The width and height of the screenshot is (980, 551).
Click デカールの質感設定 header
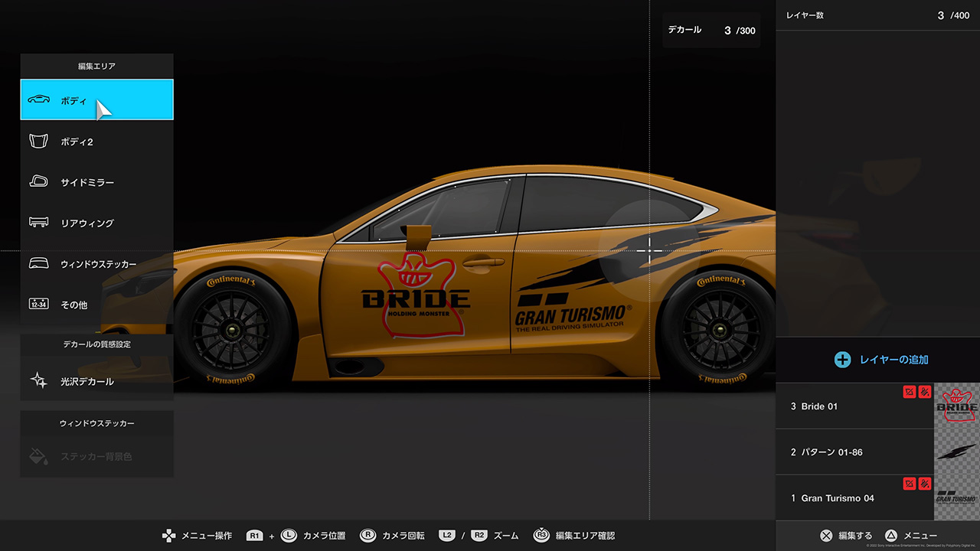pyautogui.click(x=96, y=344)
